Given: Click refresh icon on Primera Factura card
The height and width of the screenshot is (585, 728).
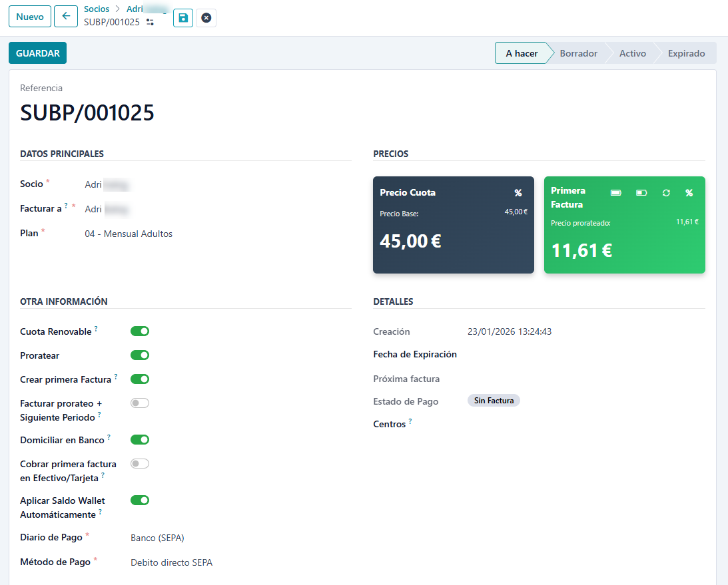Looking at the screenshot, I should (666, 193).
